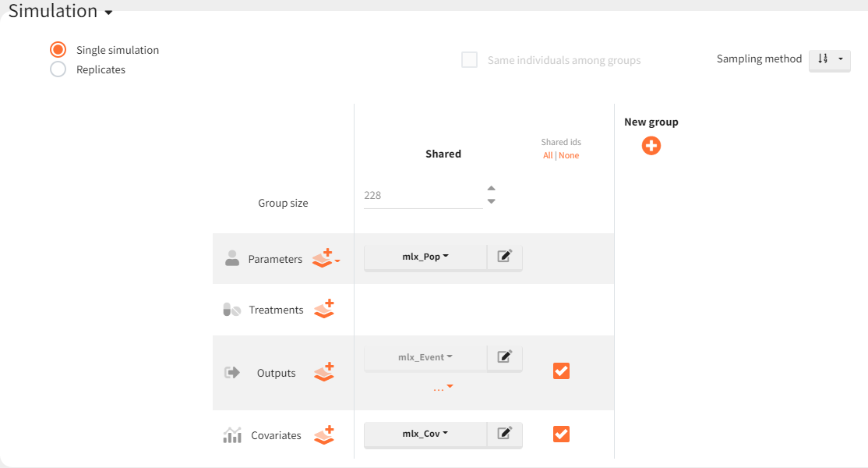Increase group size with up arrow
868x468 pixels.
491,188
